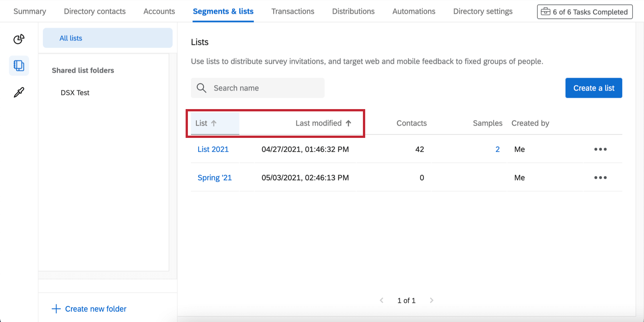644x322 pixels.
Task: Switch to the Directory contacts tab
Action: (95, 11)
